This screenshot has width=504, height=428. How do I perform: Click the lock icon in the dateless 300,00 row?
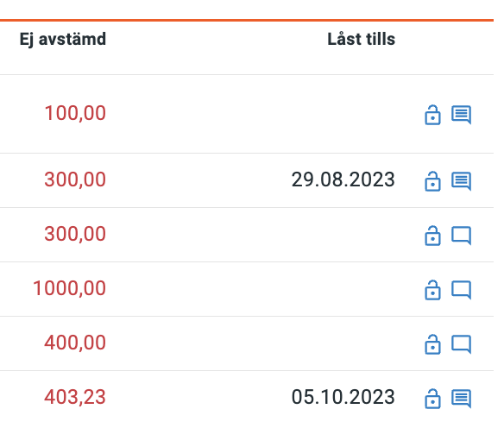(x=432, y=236)
